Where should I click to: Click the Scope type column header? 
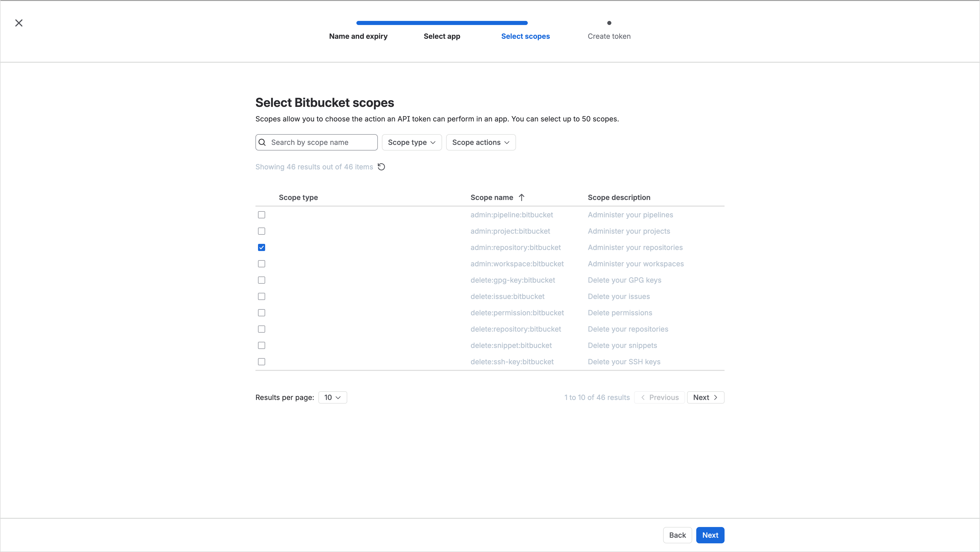(x=298, y=198)
